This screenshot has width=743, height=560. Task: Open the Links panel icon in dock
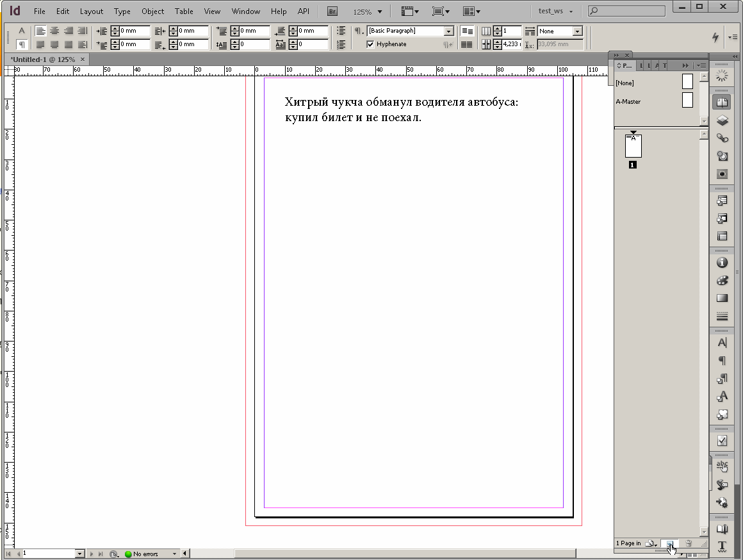(722, 138)
